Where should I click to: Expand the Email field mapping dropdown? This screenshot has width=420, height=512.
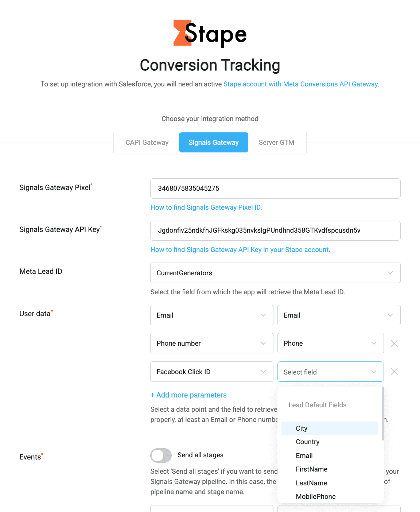tap(390, 315)
